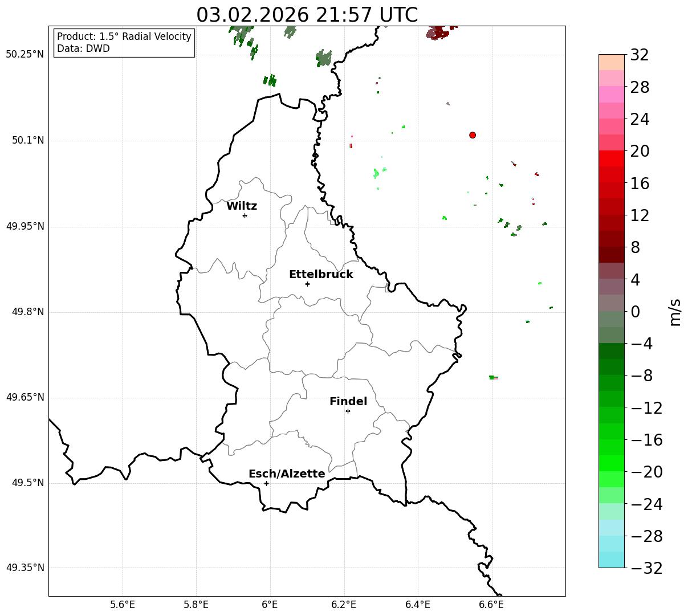This screenshot has height=616, width=688.
Task: Click the Data: DWD text
Action: tap(83, 48)
